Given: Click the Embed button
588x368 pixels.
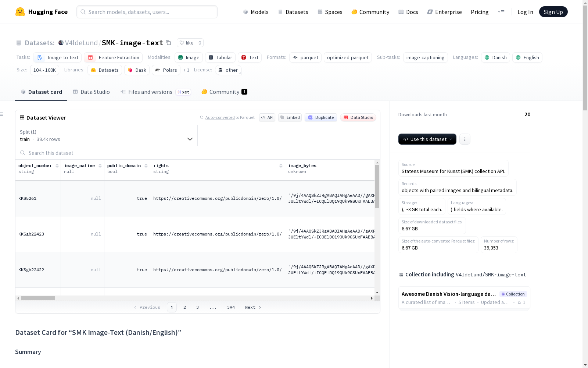Looking at the screenshot, I should 290,117.
